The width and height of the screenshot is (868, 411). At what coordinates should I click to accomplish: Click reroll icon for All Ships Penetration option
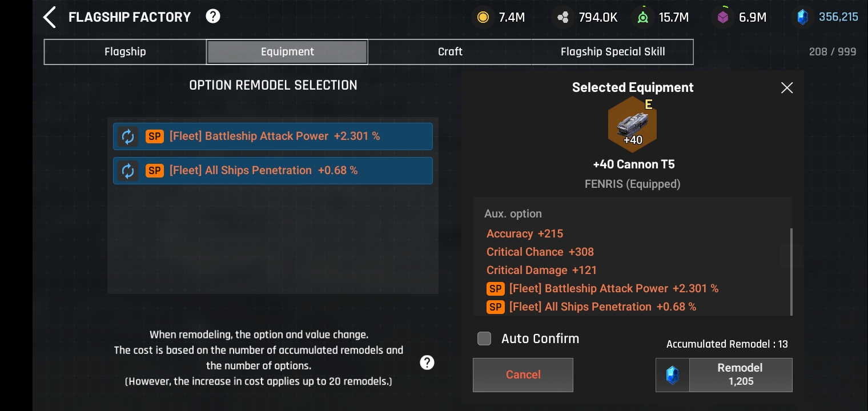click(x=128, y=171)
